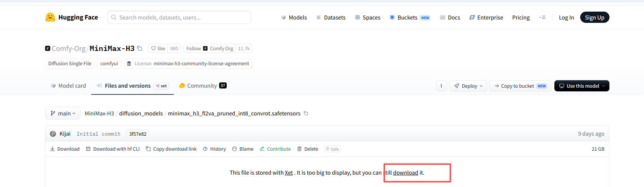Follow the Comfy Org organization

click(194, 48)
